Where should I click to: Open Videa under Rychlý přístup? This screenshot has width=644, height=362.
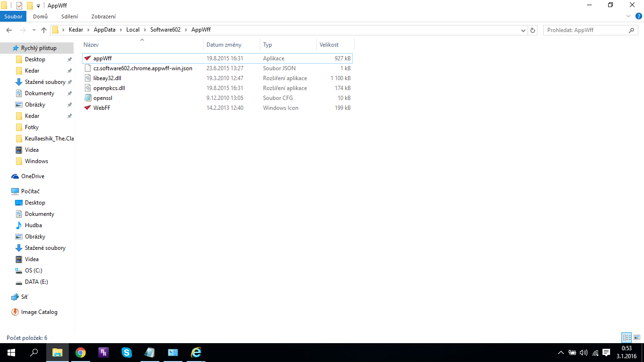(32, 150)
